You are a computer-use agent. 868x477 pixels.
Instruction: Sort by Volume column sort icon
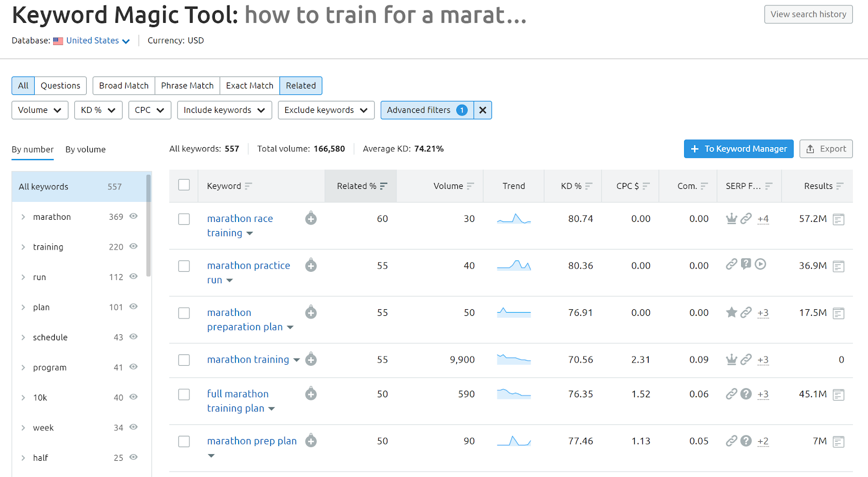(470, 186)
